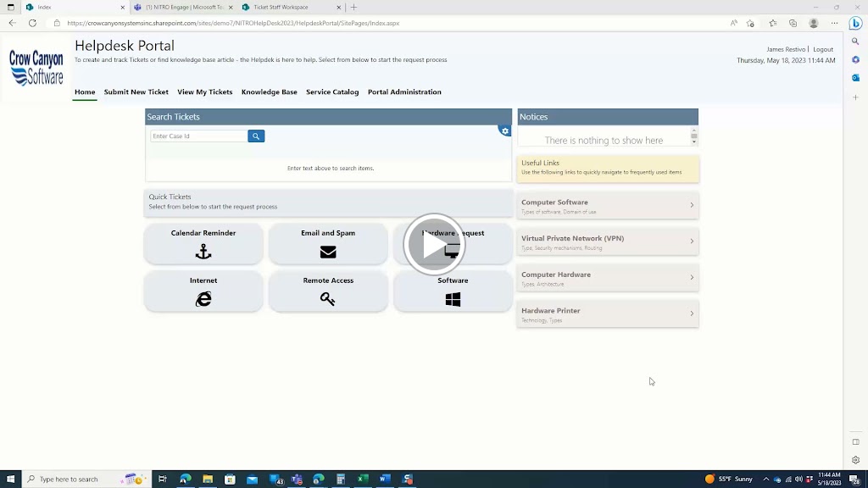Screen dimensions: 868x488
Task: Start a Remote Access quick ticket
Action: pyautogui.click(x=328, y=291)
